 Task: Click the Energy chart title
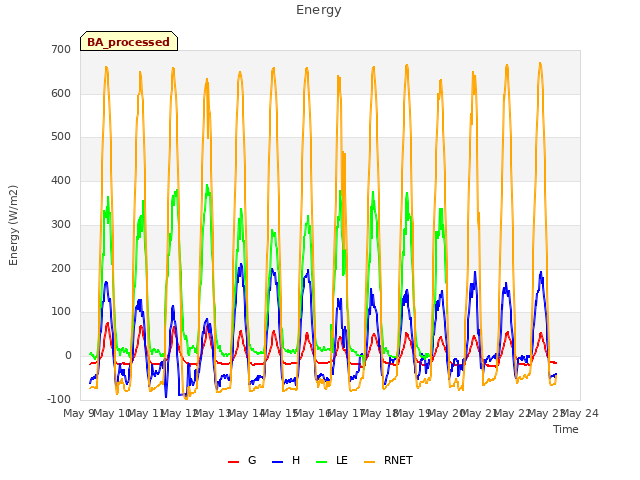319,10
